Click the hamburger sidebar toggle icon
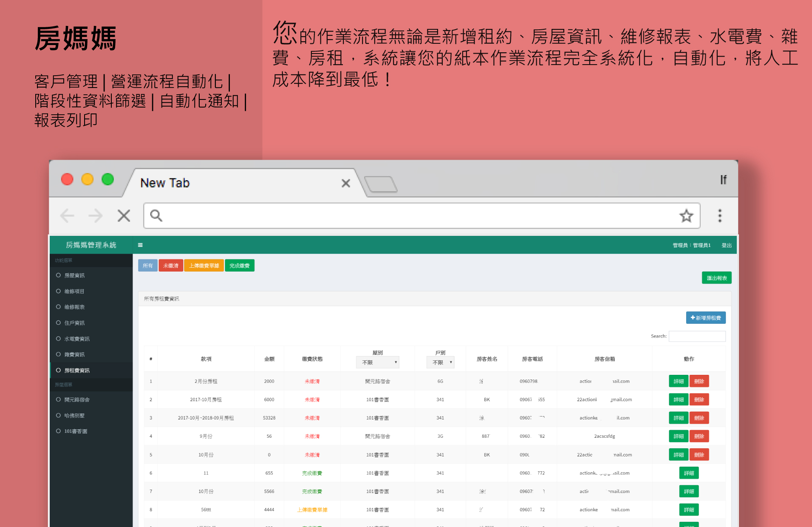This screenshot has width=812, height=527. pos(140,245)
